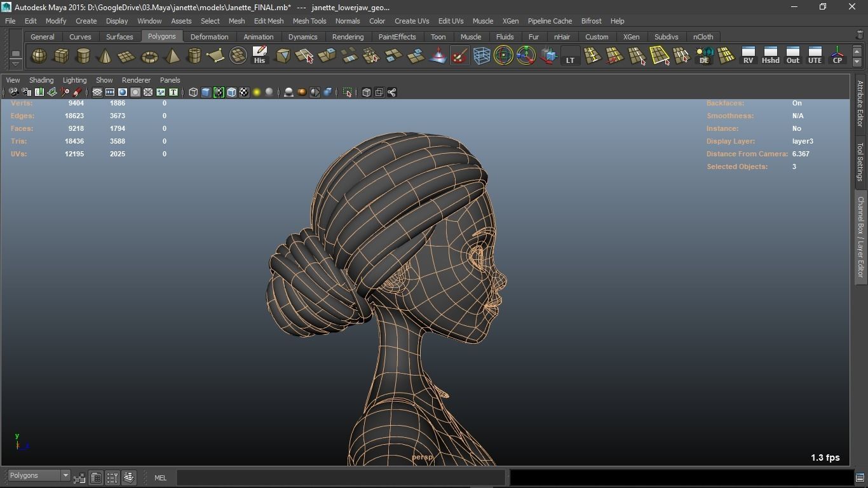Click the show attribute editor icon at bottom
Screen dimensions: 868x488
point(96,477)
